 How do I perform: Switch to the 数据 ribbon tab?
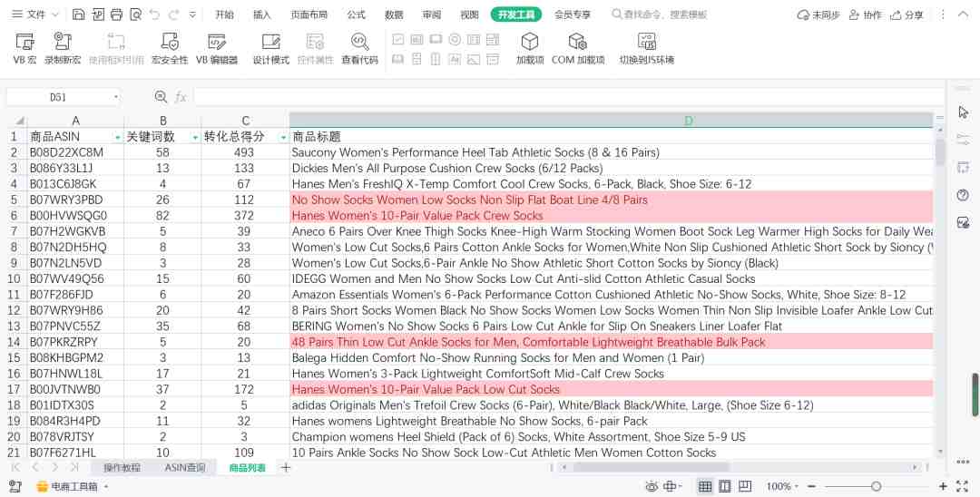coord(394,15)
